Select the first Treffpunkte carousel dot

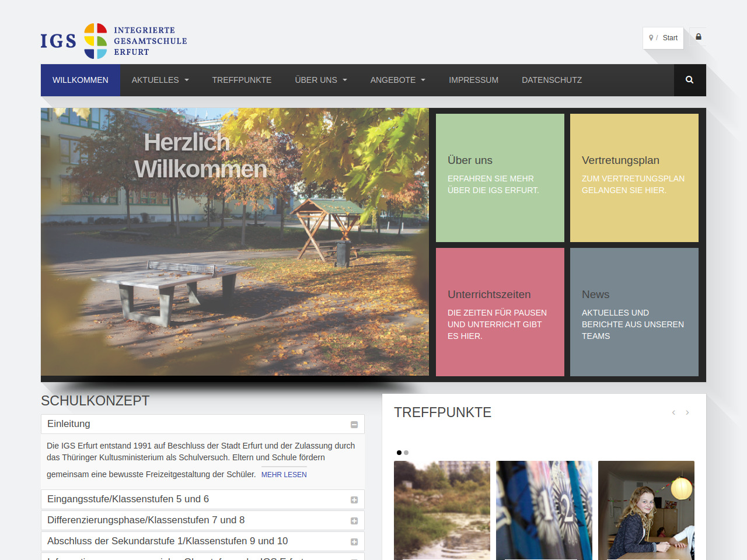(x=399, y=453)
